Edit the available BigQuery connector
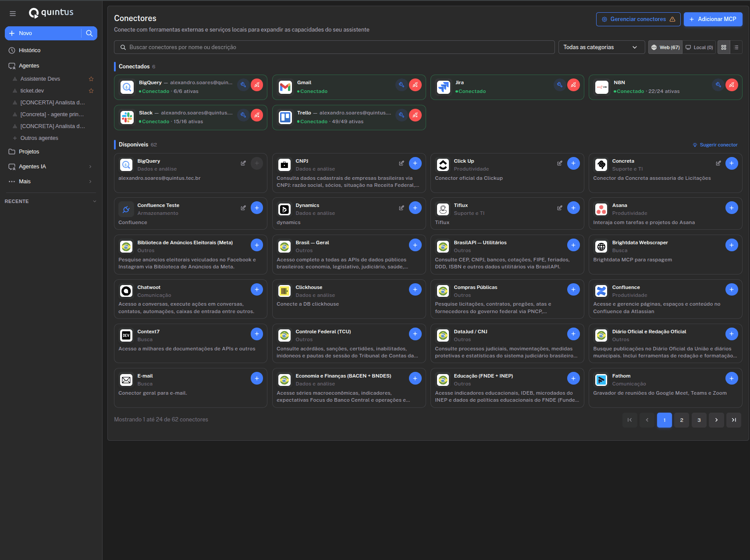The image size is (750, 560). coord(243,163)
